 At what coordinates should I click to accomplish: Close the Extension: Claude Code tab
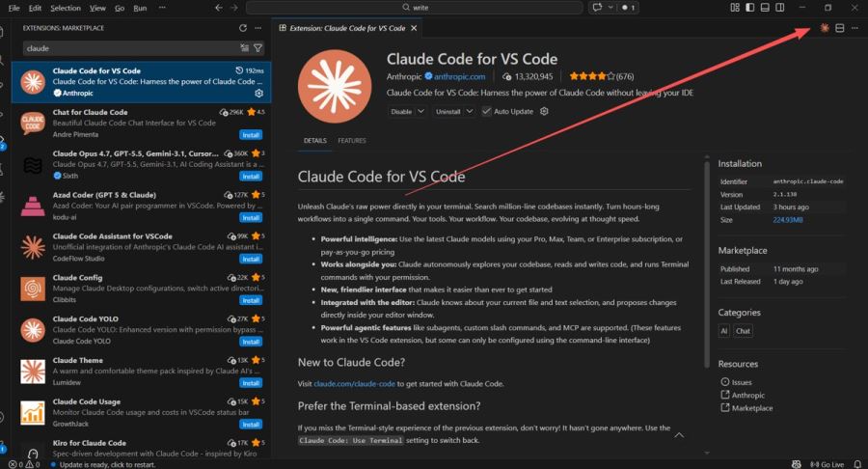pyautogui.click(x=414, y=28)
